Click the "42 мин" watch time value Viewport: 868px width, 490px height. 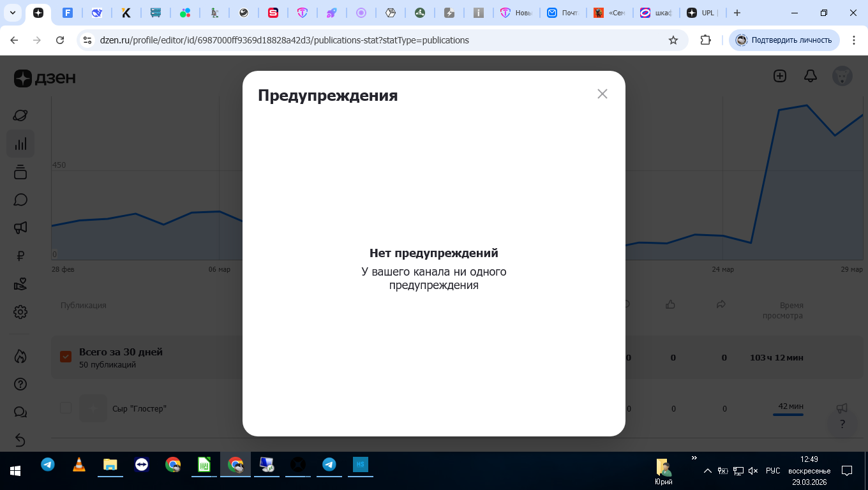(x=791, y=406)
